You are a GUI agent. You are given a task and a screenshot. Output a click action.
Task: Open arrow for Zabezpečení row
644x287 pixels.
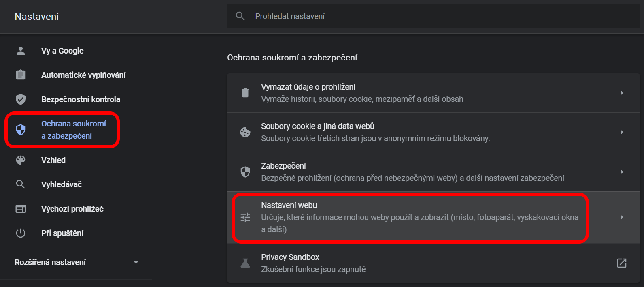[x=622, y=172]
